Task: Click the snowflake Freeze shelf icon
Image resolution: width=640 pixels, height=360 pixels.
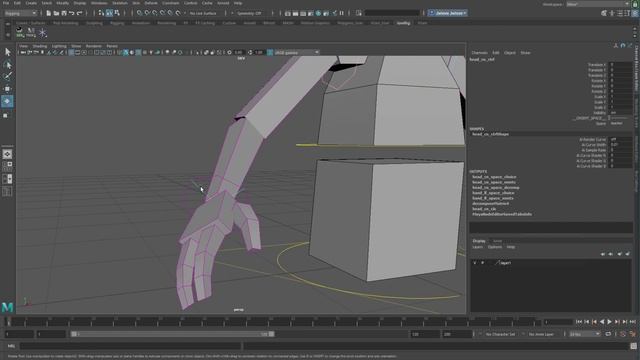Action: click(x=43, y=33)
